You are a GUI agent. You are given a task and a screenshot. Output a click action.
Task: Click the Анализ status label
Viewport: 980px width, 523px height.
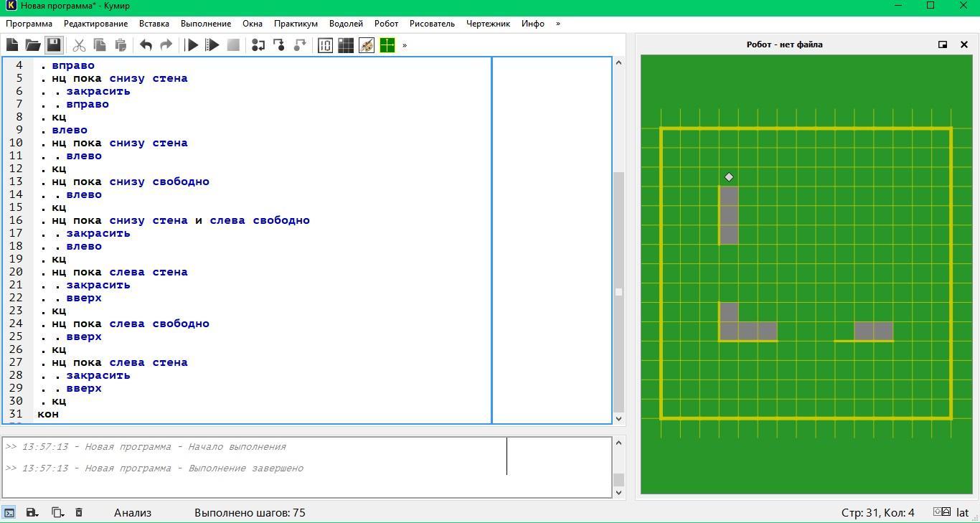coord(133,512)
